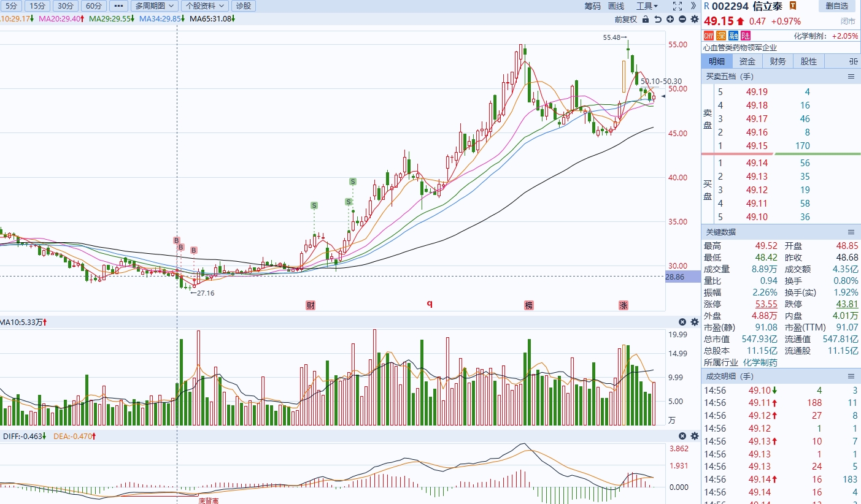The width and height of the screenshot is (861, 504).
Task: Open main chart settings gear
Action: click(695, 19)
